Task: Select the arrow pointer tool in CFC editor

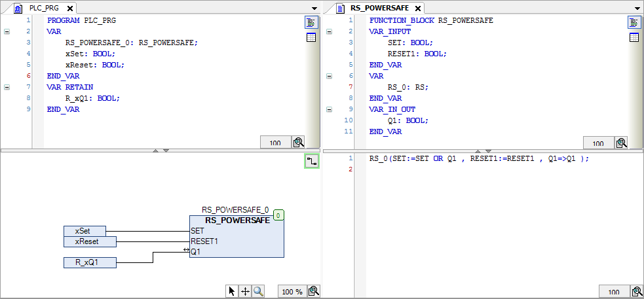Action: coord(232,292)
